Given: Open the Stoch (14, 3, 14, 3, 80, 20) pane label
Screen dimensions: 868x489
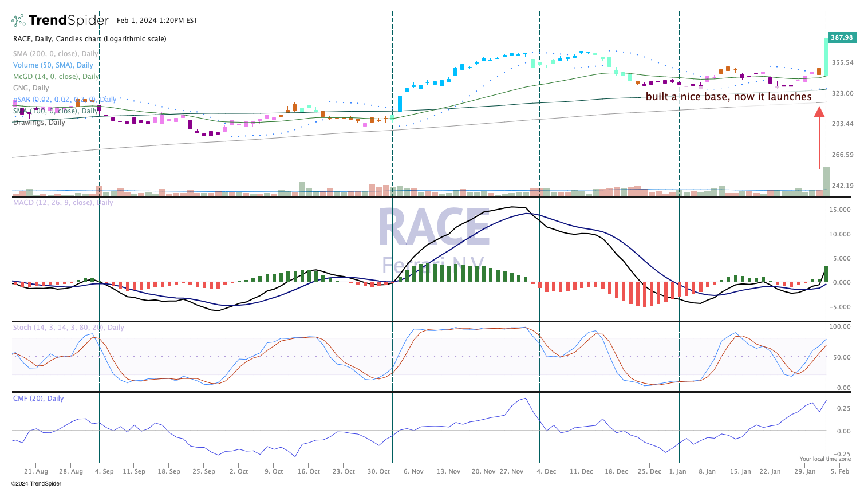Looking at the screenshot, I should coord(68,328).
